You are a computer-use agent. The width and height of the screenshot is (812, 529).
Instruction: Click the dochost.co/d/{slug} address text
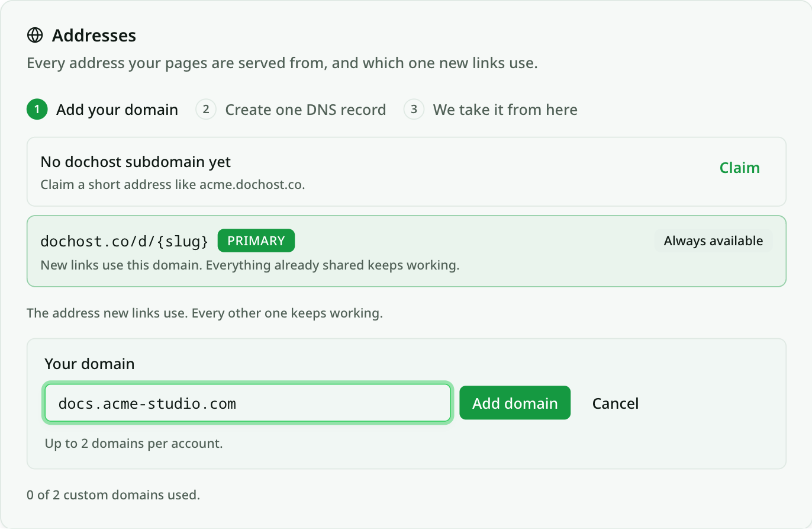(x=124, y=241)
